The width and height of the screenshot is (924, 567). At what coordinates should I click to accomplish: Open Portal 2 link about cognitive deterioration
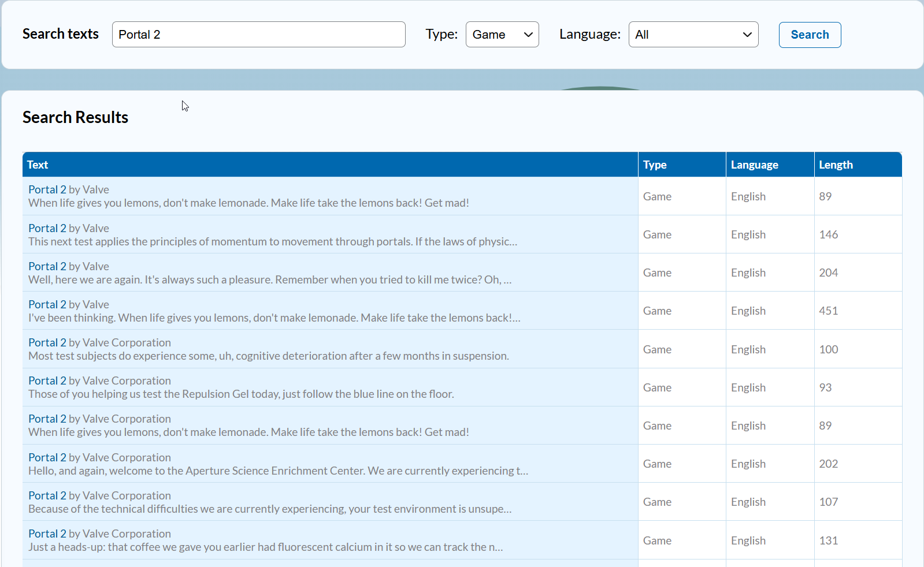tap(47, 342)
